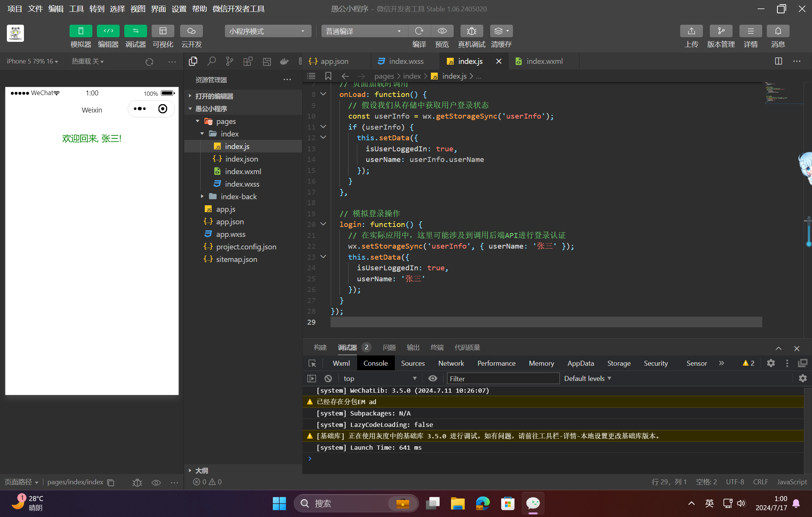Select the Network tab in the debugger
Viewport: 812px width, 517px height.
[451, 363]
